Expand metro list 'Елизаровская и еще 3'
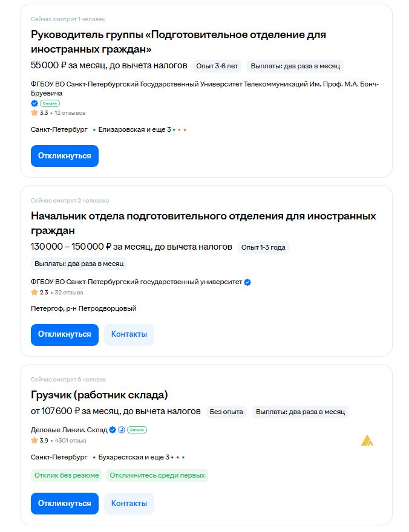 (134, 129)
